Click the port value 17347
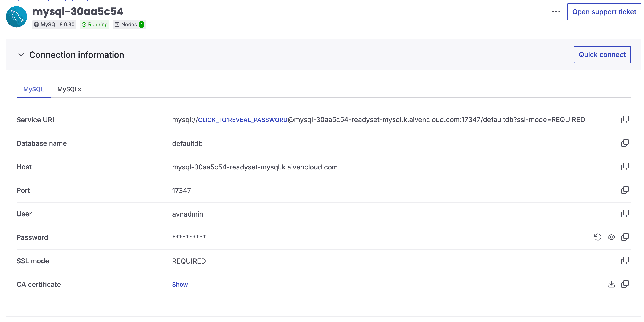644x322 pixels. (x=182, y=190)
